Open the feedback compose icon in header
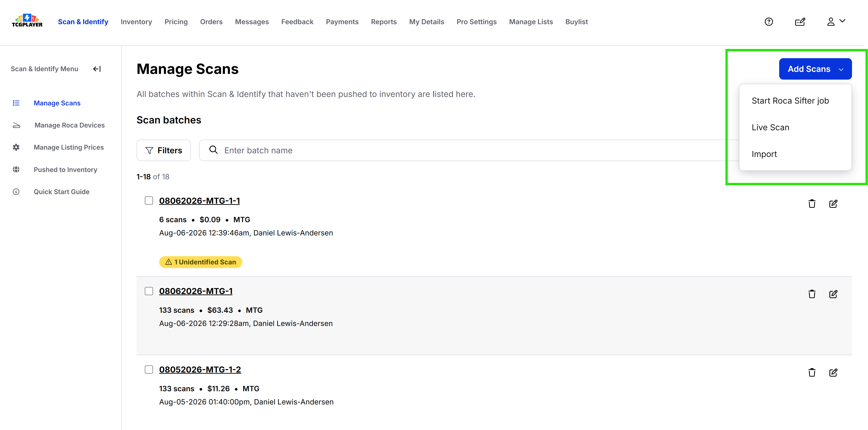 pyautogui.click(x=800, y=22)
